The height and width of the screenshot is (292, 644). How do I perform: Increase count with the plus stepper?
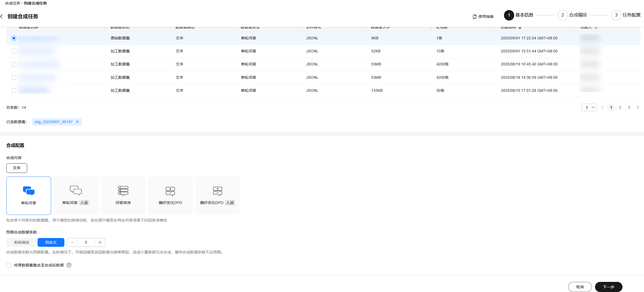(100, 242)
